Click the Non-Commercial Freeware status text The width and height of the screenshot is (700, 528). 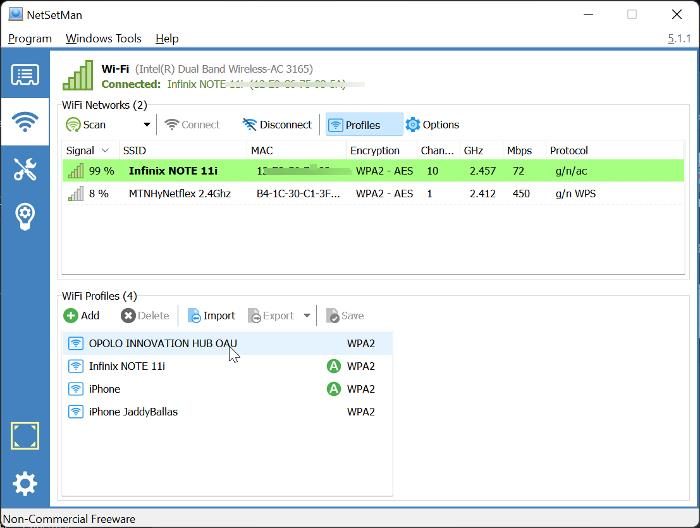pyautogui.click(x=69, y=519)
